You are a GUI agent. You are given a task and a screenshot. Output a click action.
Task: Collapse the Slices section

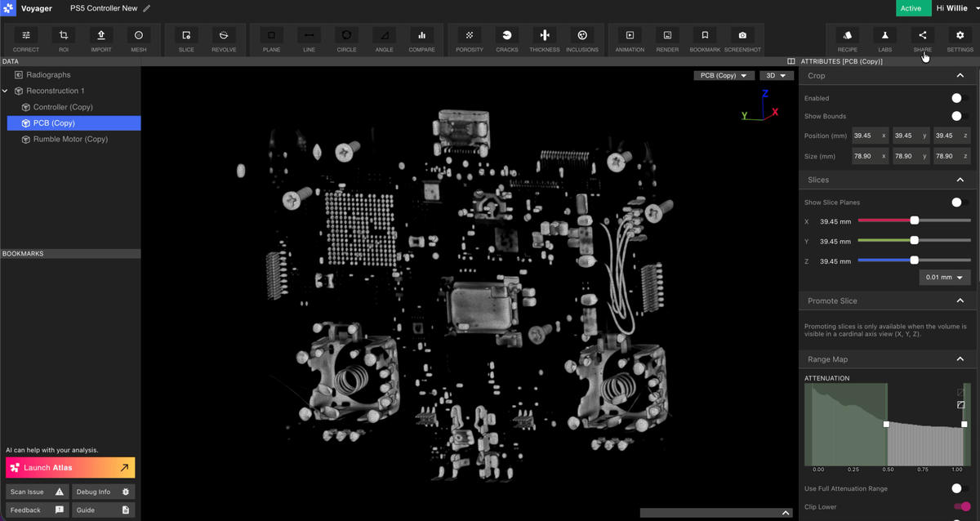pyautogui.click(x=960, y=180)
